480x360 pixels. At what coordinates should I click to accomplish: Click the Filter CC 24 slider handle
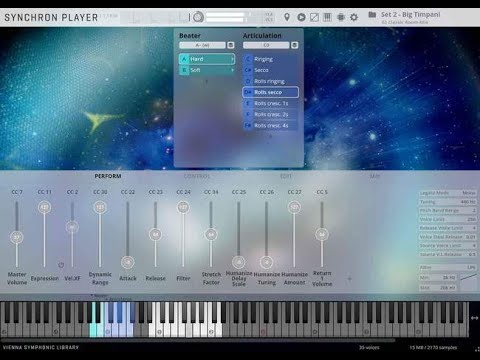point(183,207)
